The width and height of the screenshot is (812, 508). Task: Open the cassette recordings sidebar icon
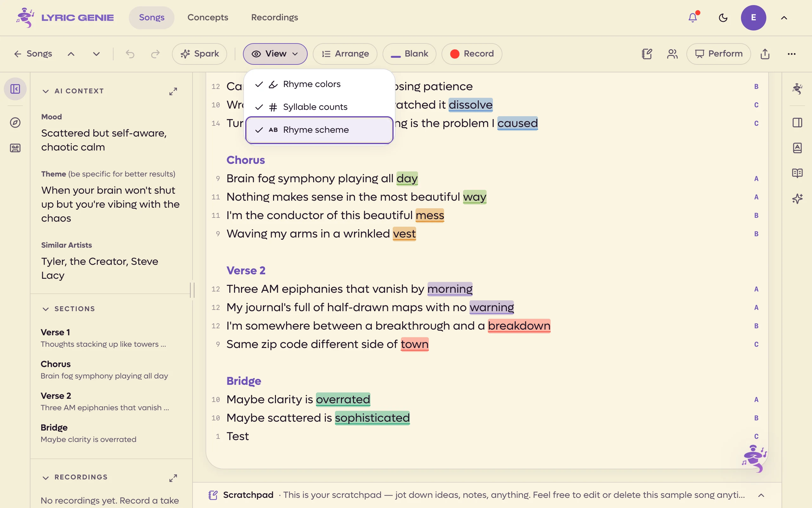pyautogui.click(x=15, y=148)
